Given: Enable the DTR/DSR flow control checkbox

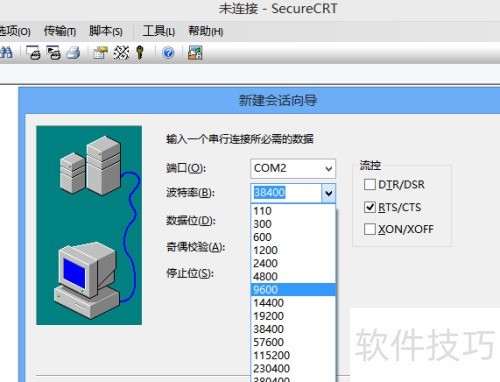Looking at the screenshot, I should click(370, 184).
